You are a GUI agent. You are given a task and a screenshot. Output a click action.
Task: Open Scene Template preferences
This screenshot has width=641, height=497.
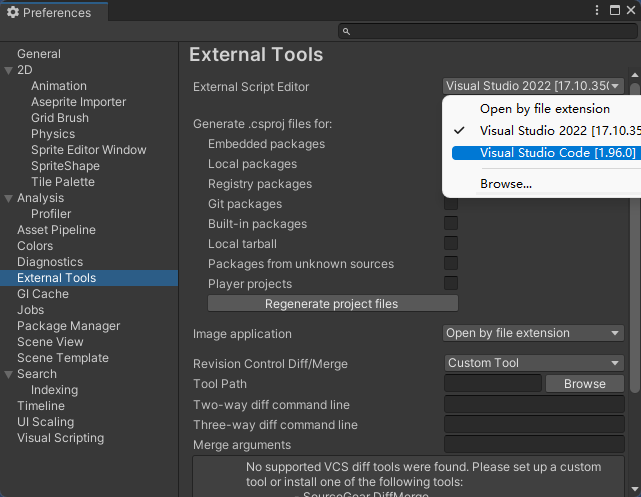[63, 358]
